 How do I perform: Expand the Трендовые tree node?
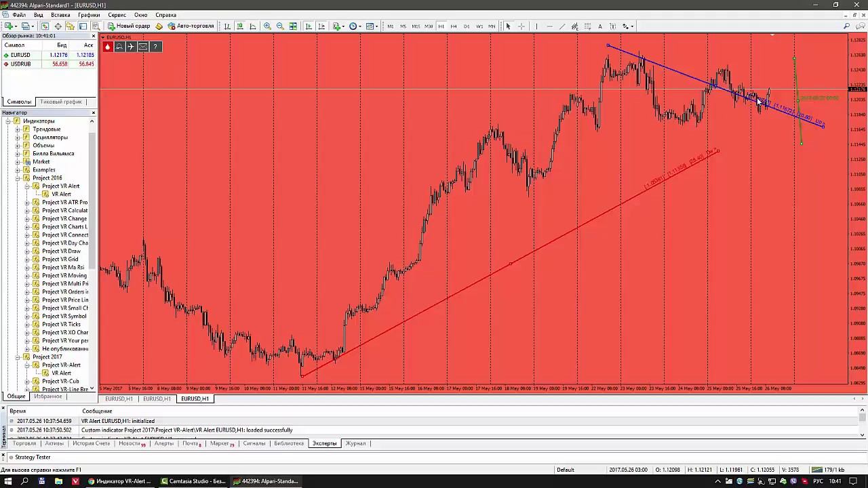18,129
